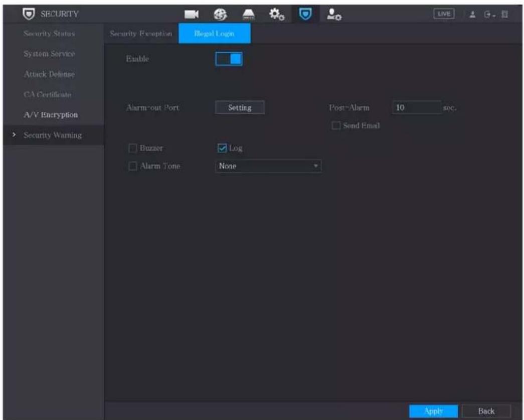Viewport: 524px width, 420px height.
Task: Open the Camera settings icon
Action: (192, 14)
